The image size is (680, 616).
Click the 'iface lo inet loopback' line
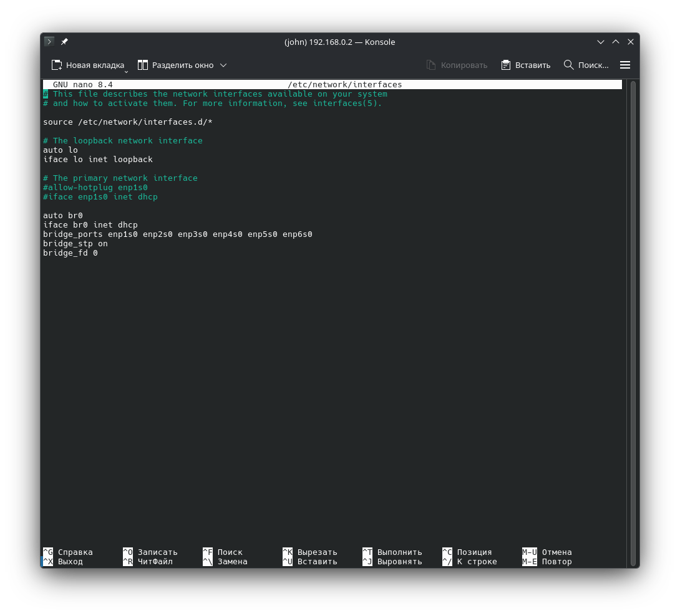click(x=98, y=159)
